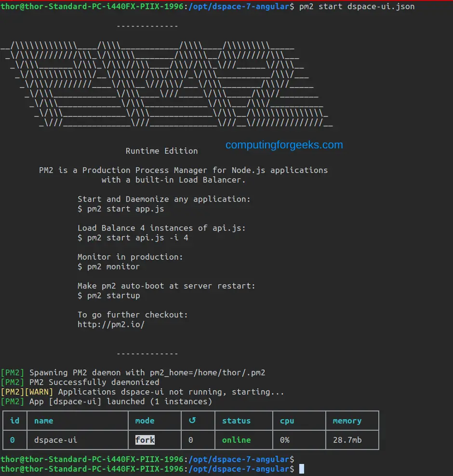Image resolution: width=453 pixels, height=476 pixels.
Task: Click the terminal cursor at the last prompt
Action: point(302,469)
